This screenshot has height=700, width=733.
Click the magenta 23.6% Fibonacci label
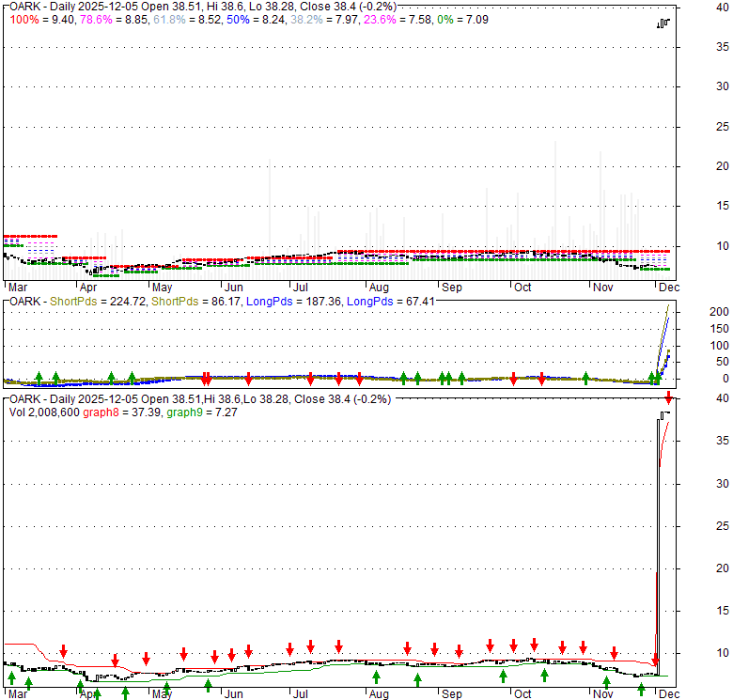(x=380, y=20)
